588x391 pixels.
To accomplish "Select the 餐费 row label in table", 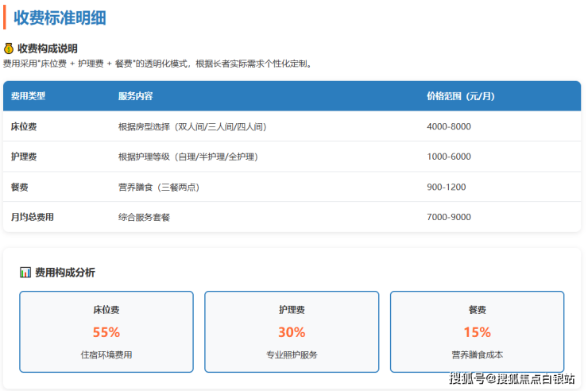I will (x=20, y=187).
